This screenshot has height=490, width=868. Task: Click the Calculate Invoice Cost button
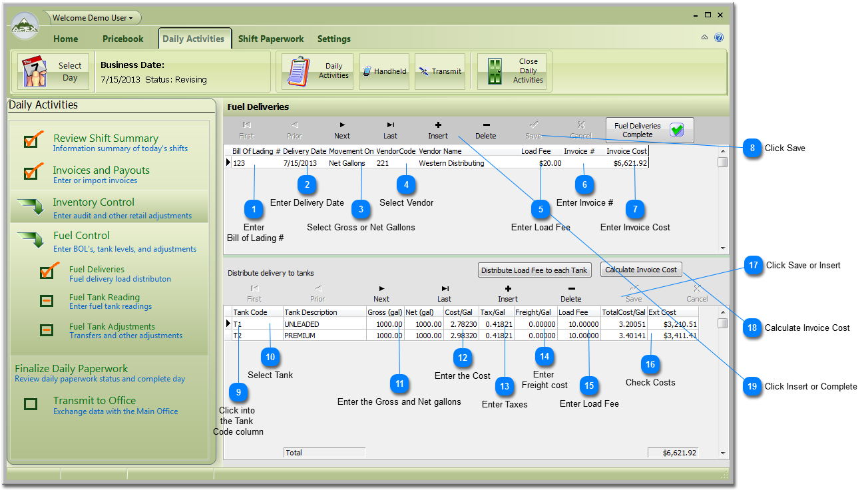click(641, 270)
